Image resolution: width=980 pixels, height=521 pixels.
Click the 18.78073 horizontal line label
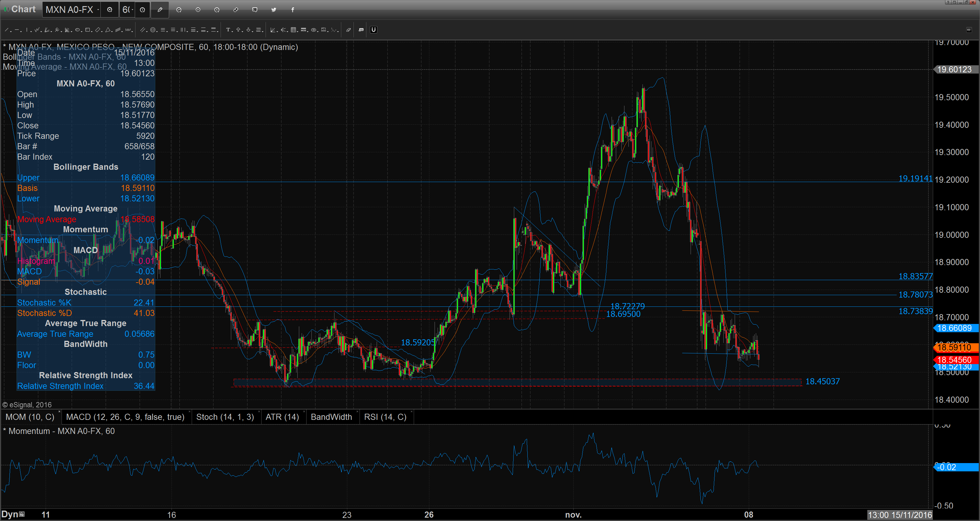(915, 295)
